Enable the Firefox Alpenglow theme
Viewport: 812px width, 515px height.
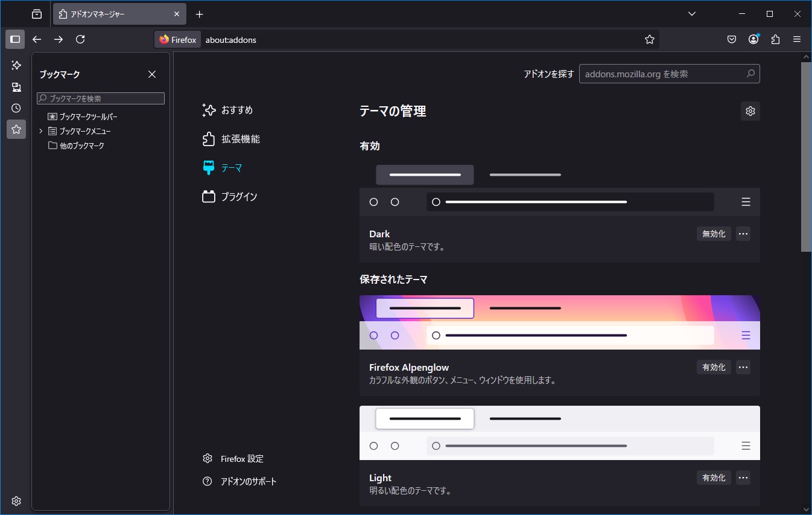714,367
